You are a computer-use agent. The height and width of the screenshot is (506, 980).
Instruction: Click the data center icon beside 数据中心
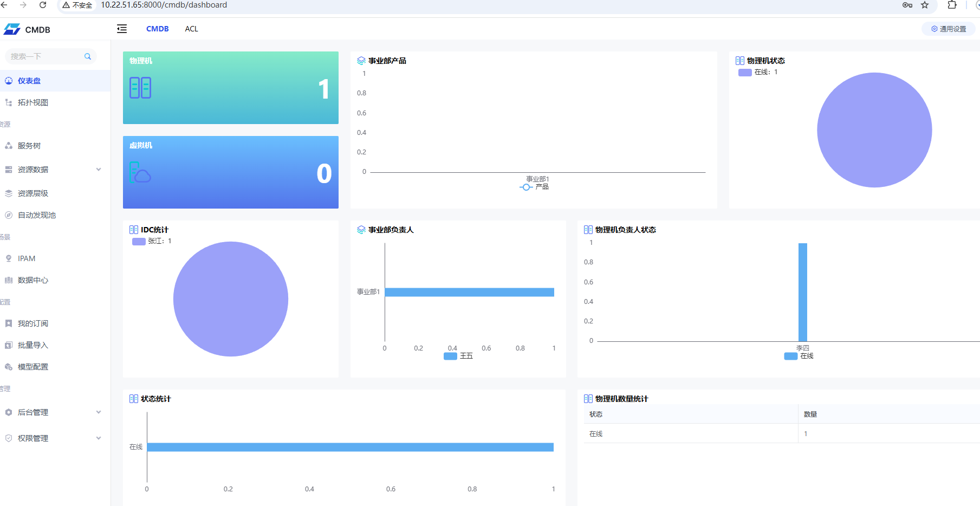point(9,280)
